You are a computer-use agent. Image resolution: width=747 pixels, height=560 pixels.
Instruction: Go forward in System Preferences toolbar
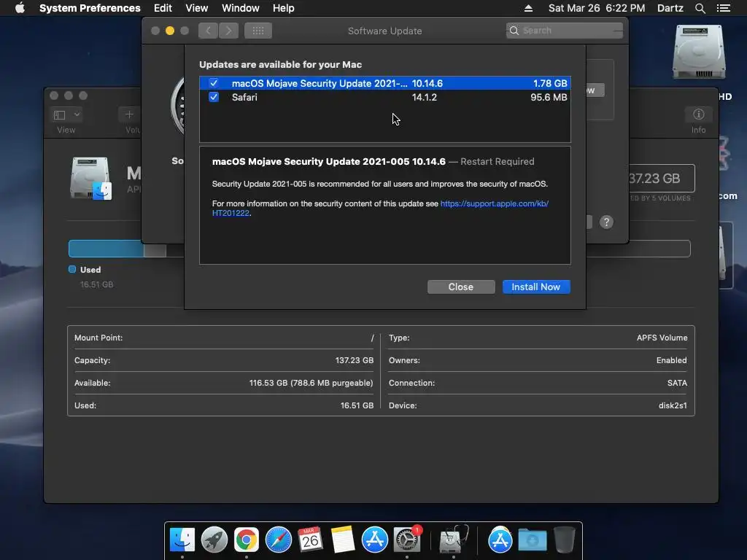pos(228,31)
